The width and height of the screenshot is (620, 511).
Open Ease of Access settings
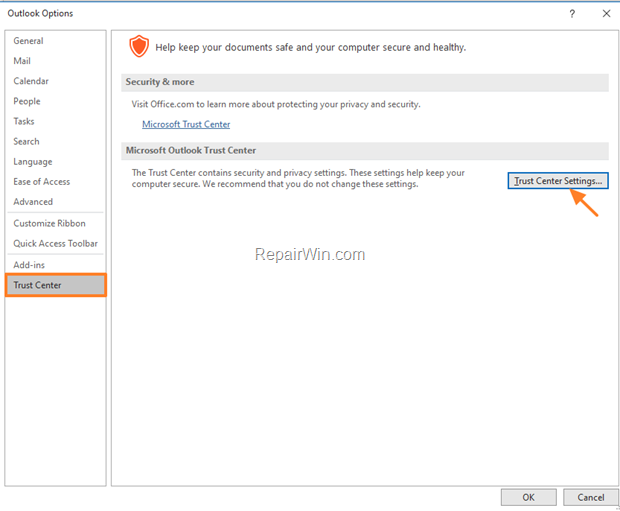coord(55,182)
